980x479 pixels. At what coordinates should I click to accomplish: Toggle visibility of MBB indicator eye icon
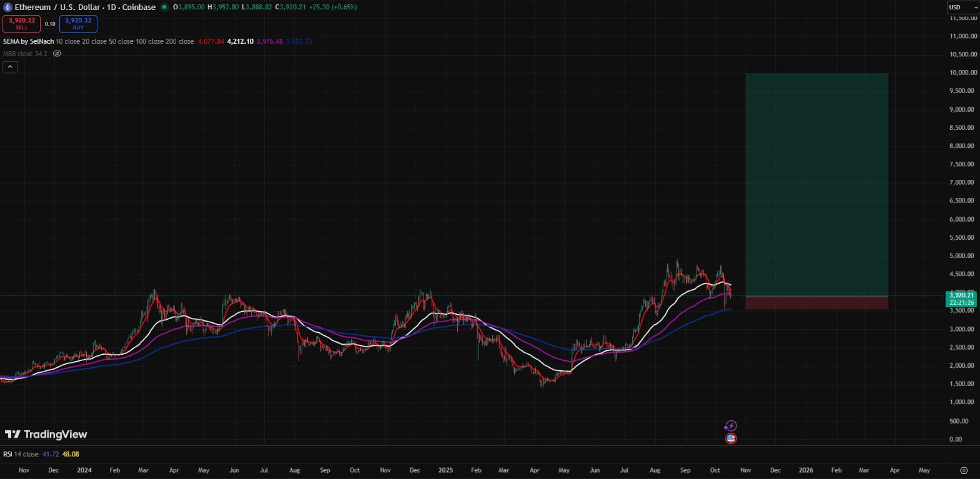click(57, 54)
